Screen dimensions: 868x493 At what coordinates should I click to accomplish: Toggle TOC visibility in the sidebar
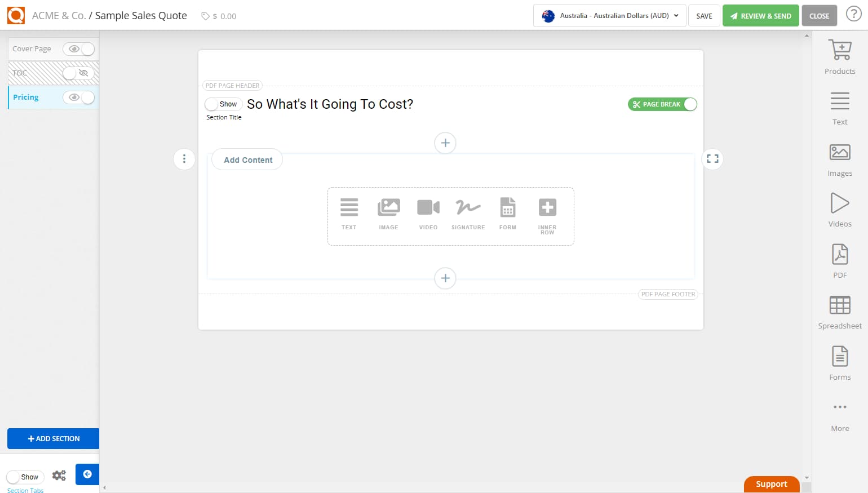point(79,73)
